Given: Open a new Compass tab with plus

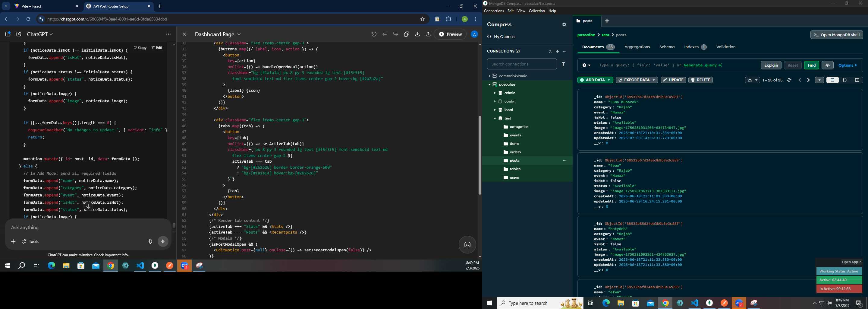Looking at the screenshot, I should click(607, 21).
